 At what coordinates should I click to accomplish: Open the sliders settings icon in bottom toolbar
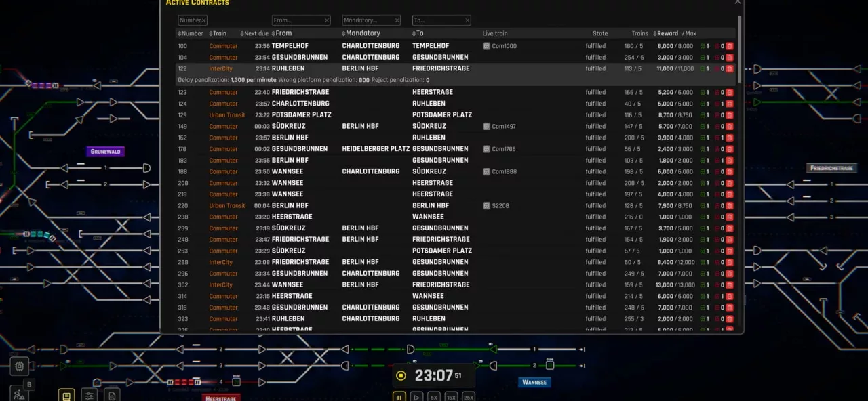[89, 396]
